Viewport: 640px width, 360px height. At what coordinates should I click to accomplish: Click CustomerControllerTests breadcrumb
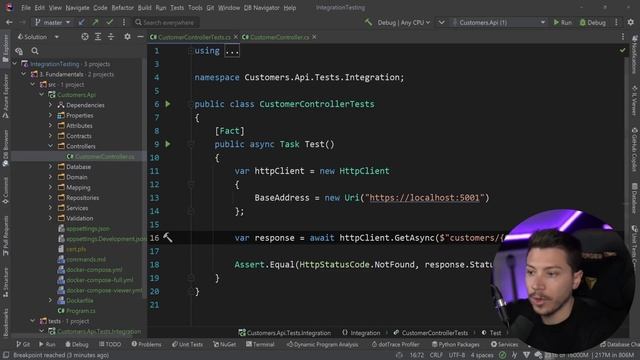(x=431, y=333)
